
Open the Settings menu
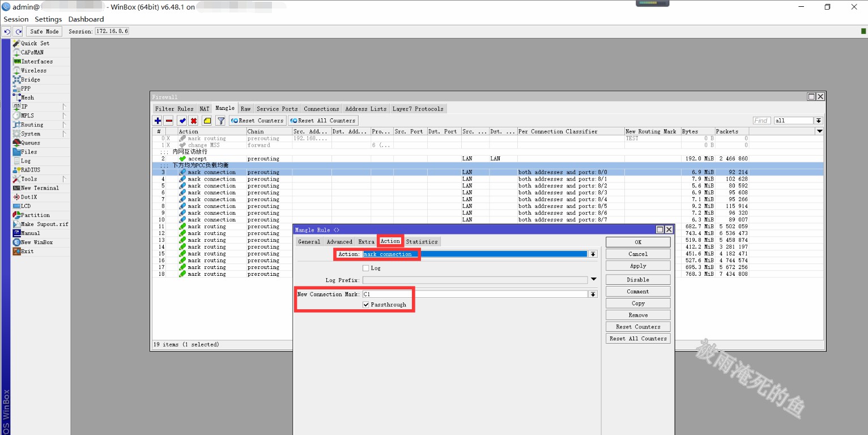[x=48, y=19]
